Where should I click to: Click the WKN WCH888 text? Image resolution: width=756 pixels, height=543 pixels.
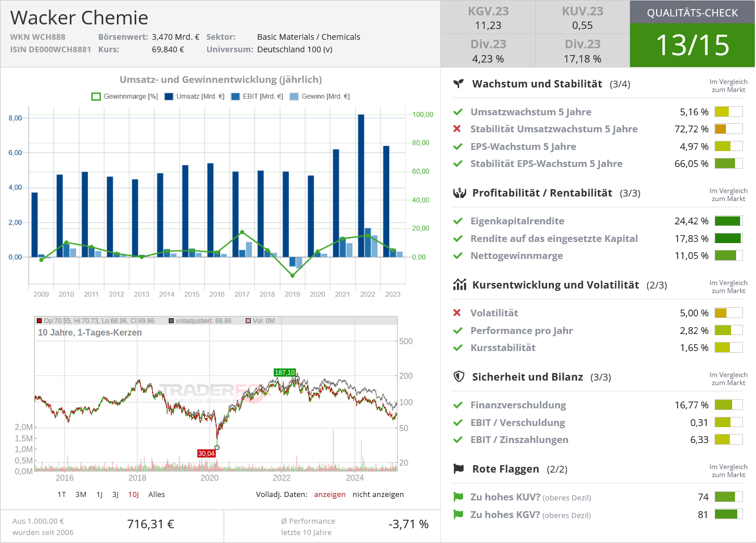[x=37, y=37]
